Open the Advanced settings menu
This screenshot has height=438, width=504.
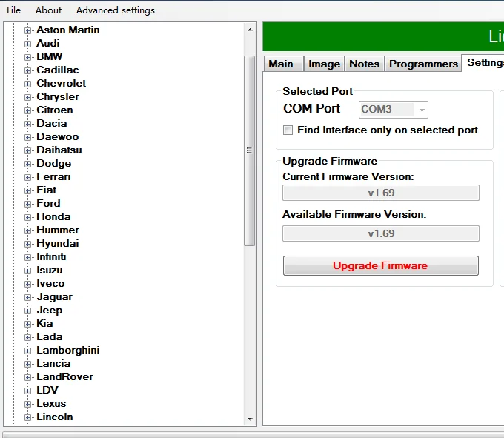pyautogui.click(x=116, y=10)
